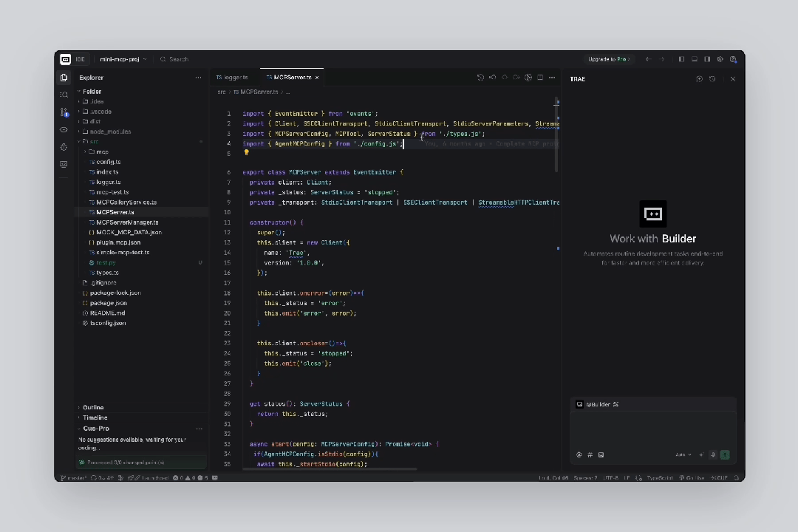Toggle the primary side bar layout icon
The height and width of the screenshot is (532, 798).
pos(681,60)
